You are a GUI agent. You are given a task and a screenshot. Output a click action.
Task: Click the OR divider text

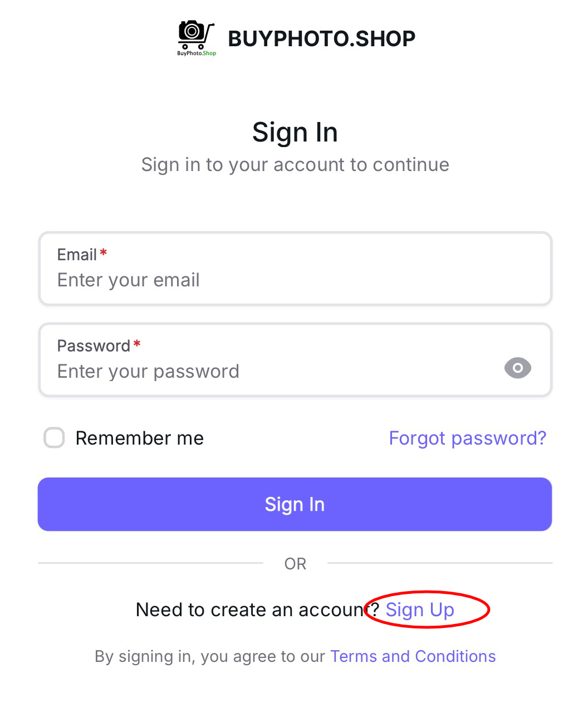point(295,564)
